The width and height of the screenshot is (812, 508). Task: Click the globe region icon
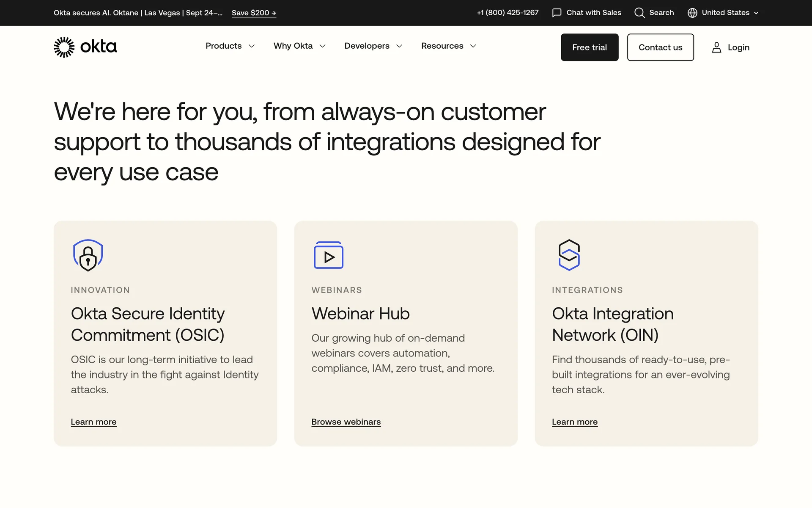pos(692,13)
